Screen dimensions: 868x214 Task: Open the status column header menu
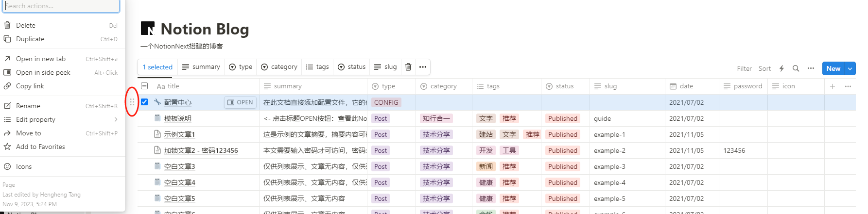pos(566,86)
